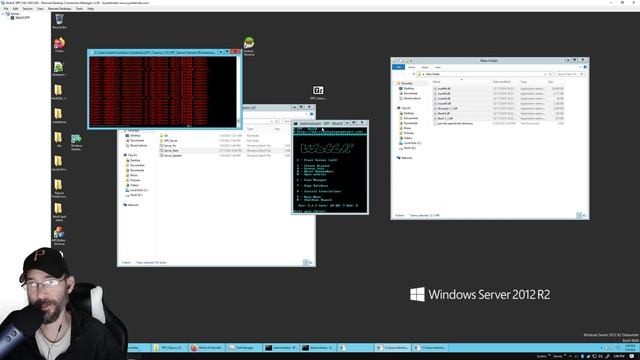Open the RDCMan View menu

[40, 8]
